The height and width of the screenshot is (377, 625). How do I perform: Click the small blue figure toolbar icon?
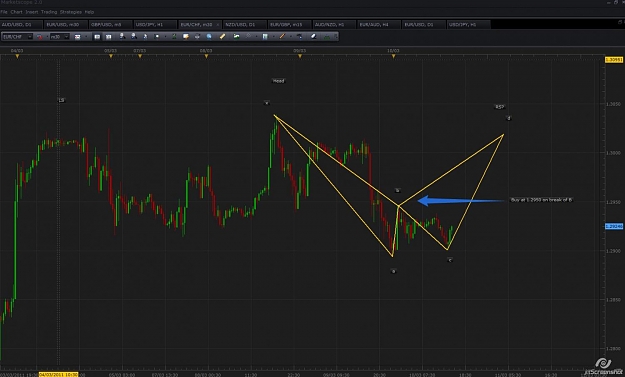coord(145,37)
